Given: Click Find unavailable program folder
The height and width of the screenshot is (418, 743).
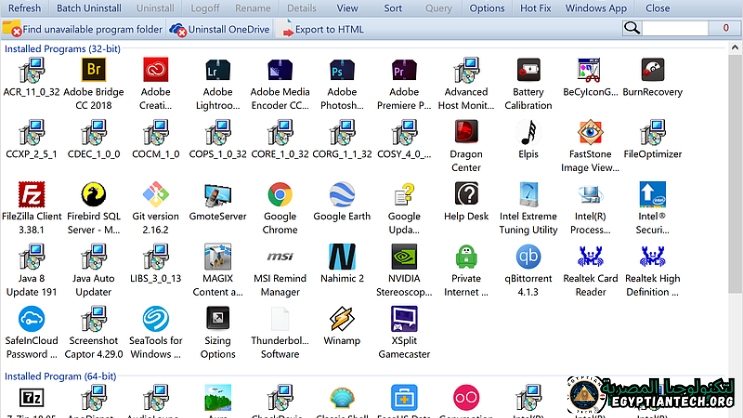Looking at the screenshot, I should click(x=82, y=29).
